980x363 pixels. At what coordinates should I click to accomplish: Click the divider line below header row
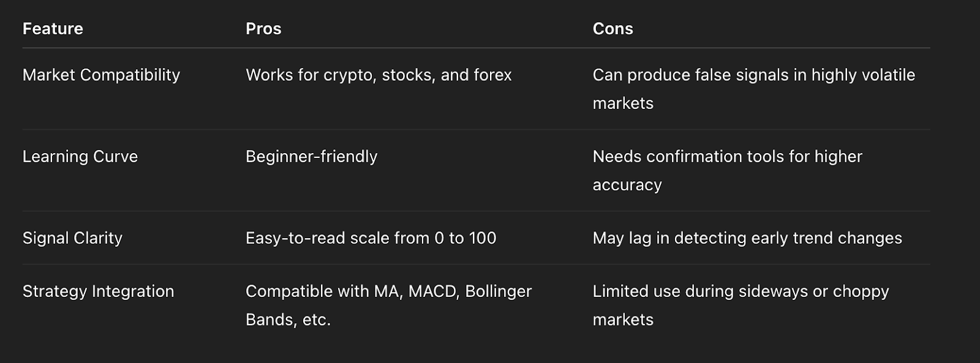point(476,48)
